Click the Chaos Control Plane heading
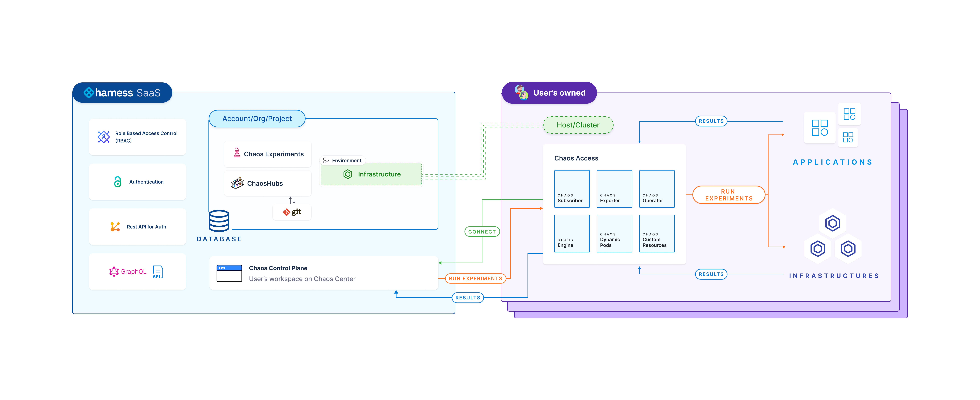The width and height of the screenshot is (980, 400). click(278, 268)
